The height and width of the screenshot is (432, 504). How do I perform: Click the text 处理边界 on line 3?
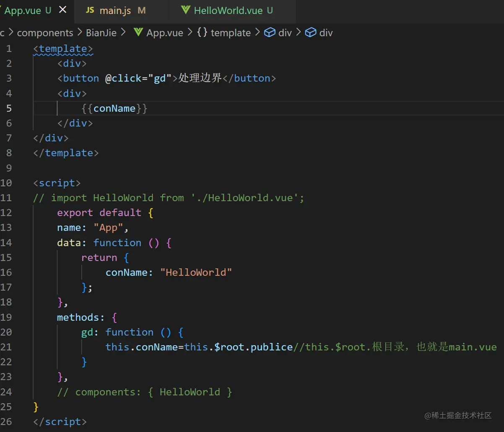200,78
